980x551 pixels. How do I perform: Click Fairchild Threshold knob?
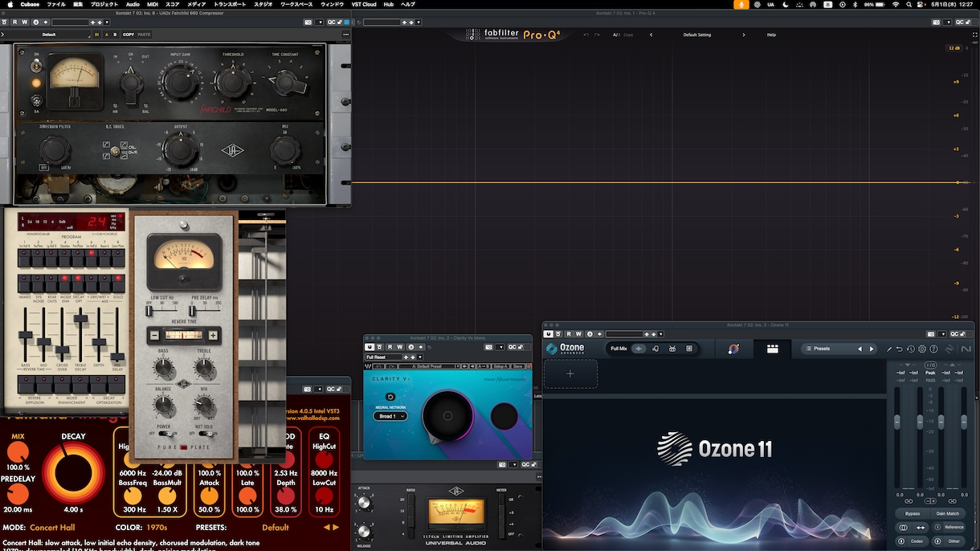tap(232, 82)
